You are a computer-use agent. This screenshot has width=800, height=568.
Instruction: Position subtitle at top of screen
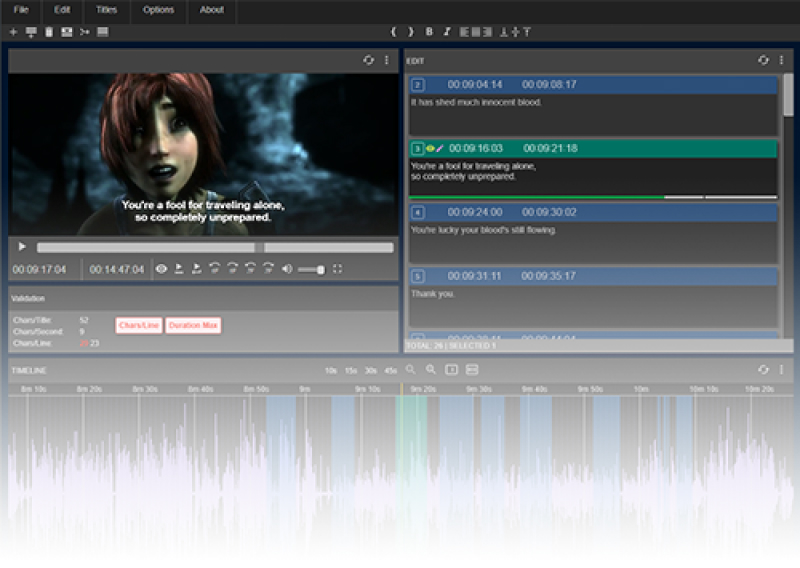527,32
